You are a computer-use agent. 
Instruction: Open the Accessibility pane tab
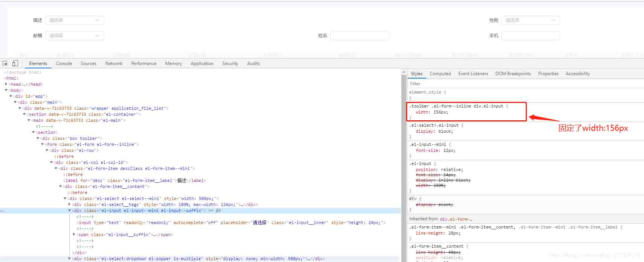click(578, 74)
